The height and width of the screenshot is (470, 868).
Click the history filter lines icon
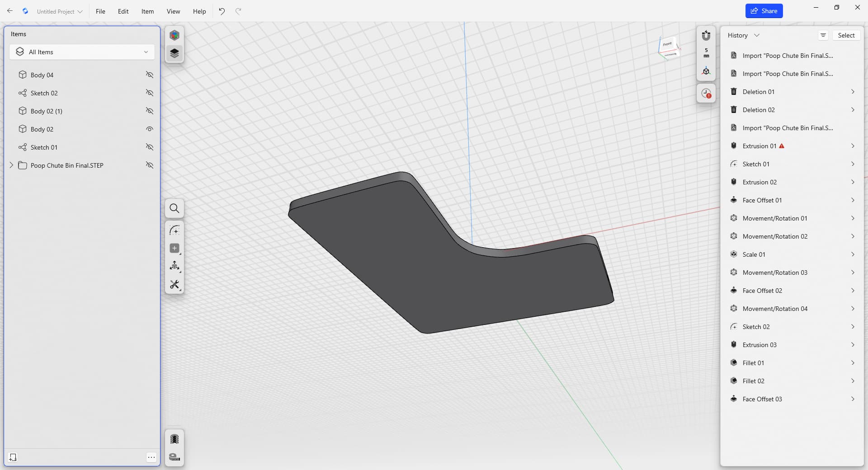(823, 35)
